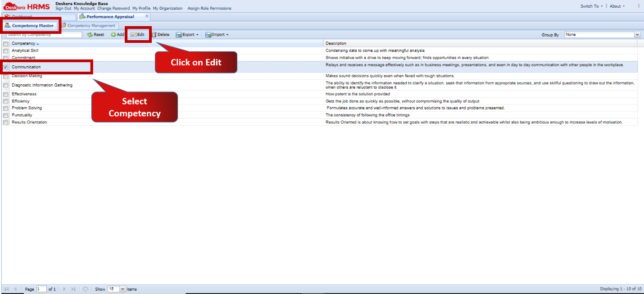The image size is (644, 294).
Task: Click the last page navigation arrow
Action: pyautogui.click(x=73, y=289)
